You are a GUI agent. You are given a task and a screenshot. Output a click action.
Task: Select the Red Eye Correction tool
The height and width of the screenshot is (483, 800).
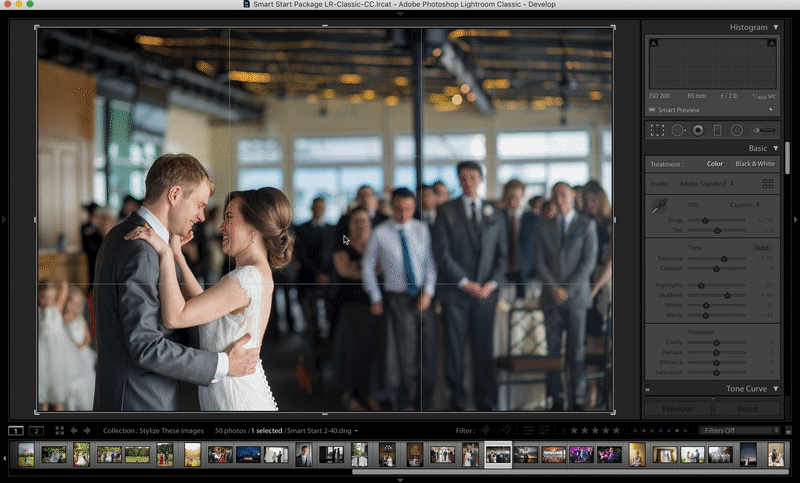coord(698,130)
